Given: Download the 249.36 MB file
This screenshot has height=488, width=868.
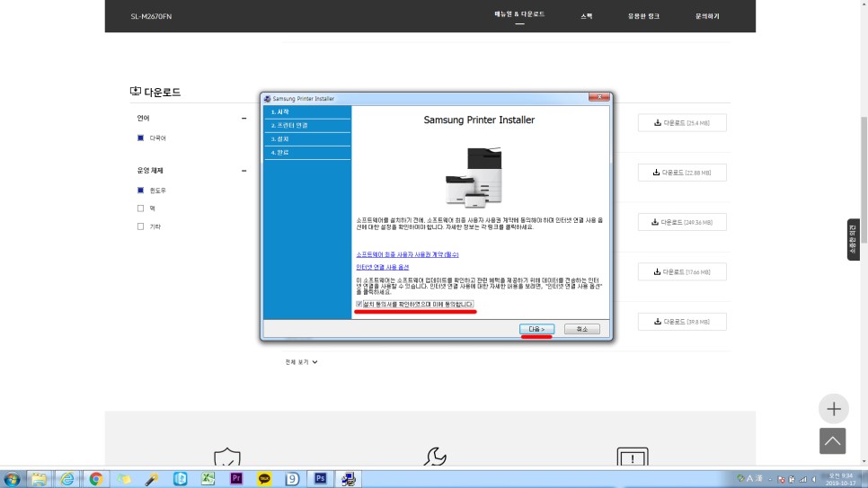Looking at the screenshot, I should 682,222.
